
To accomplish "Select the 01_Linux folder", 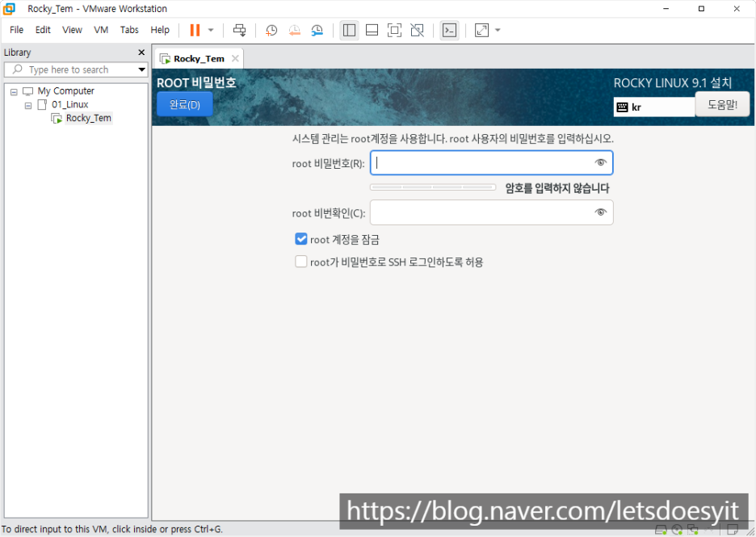I will pos(70,104).
